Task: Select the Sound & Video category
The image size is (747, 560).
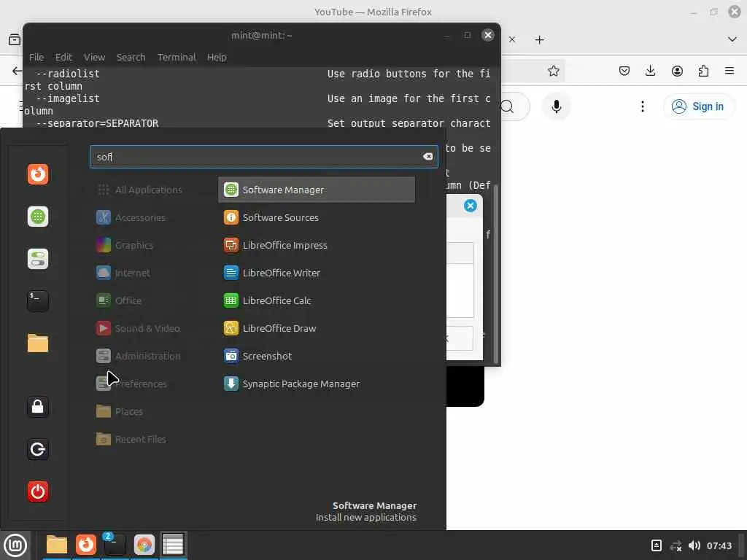Action: (139, 328)
